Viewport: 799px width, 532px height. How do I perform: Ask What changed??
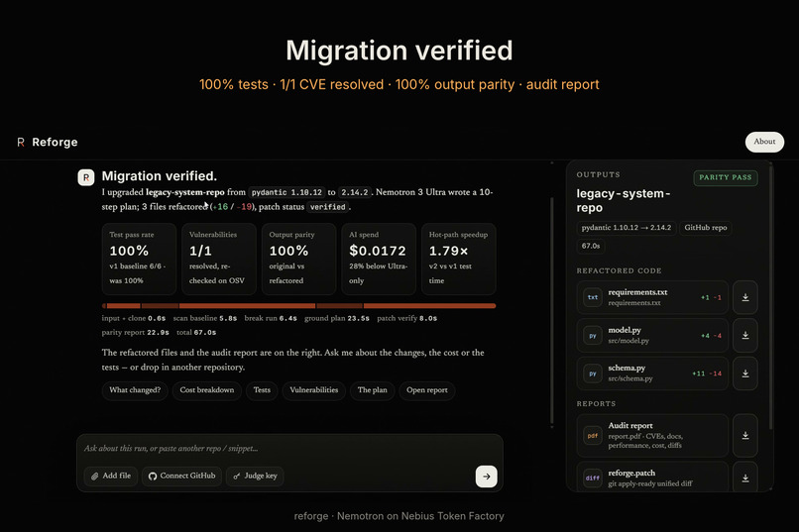pyautogui.click(x=135, y=390)
